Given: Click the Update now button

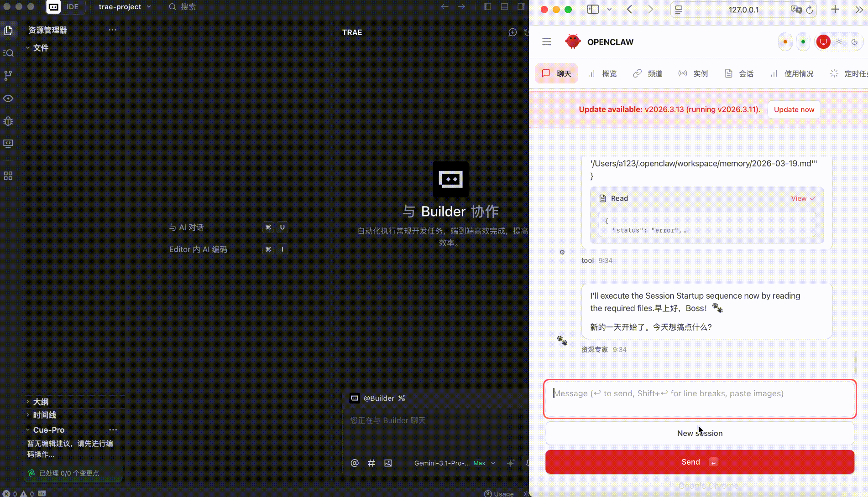Looking at the screenshot, I should click(794, 109).
